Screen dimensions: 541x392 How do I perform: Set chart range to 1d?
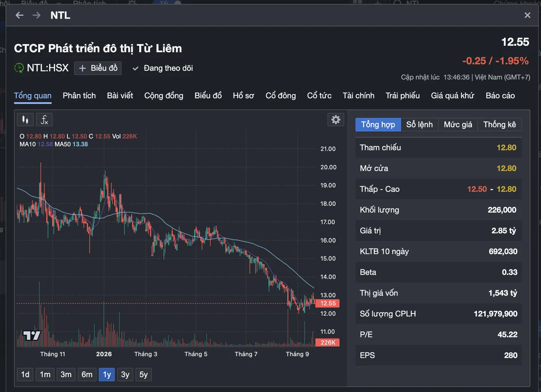[x=25, y=374]
